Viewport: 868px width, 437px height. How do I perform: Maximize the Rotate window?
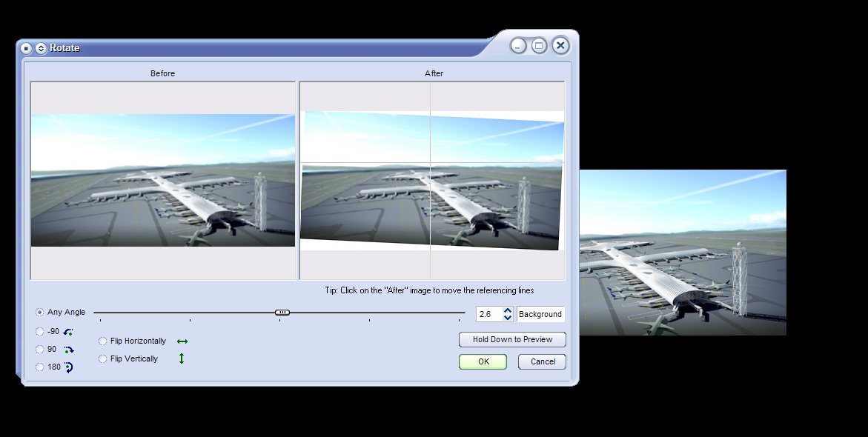pyautogui.click(x=539, y=46)
